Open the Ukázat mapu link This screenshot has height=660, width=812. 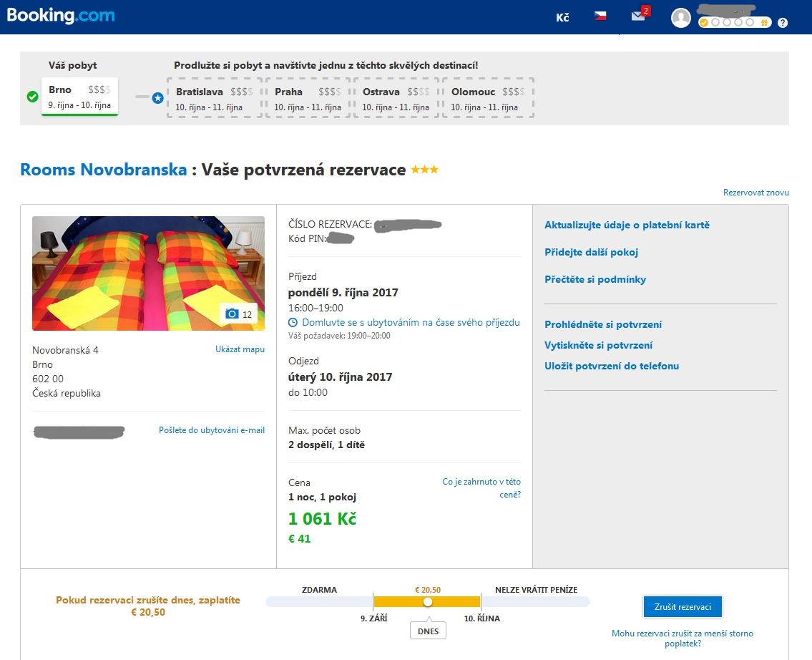[x=240, y=349]
